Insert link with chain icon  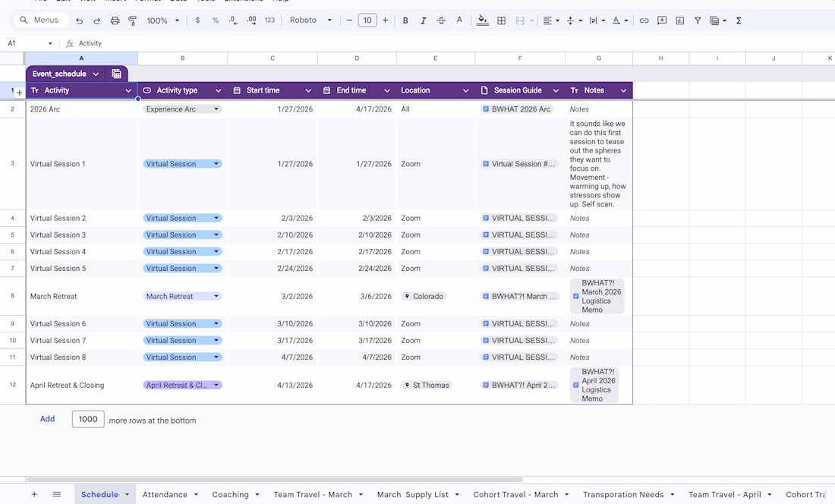[x=644, y=20]
